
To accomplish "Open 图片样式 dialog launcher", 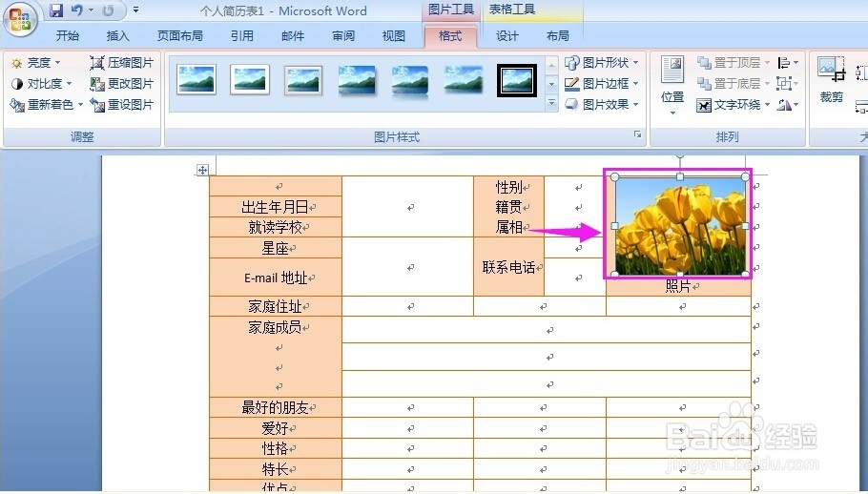I will pos(638,134).
